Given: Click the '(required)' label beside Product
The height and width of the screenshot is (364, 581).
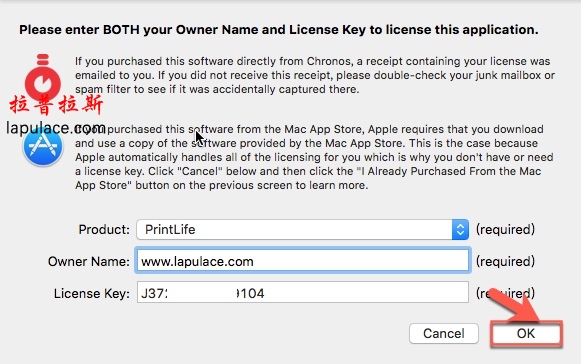Looking at the screenshot, I should coord(505,229).
